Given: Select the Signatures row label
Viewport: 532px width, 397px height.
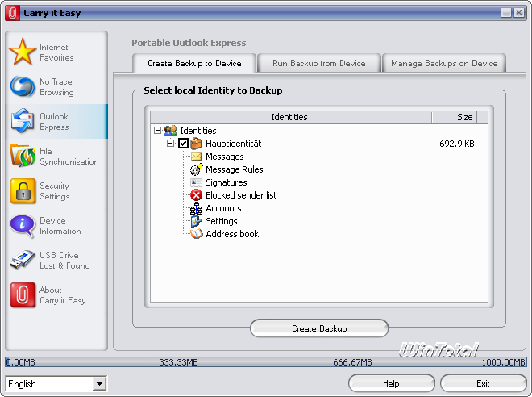Looking at the screenshot, I should [x=227, y=182].
